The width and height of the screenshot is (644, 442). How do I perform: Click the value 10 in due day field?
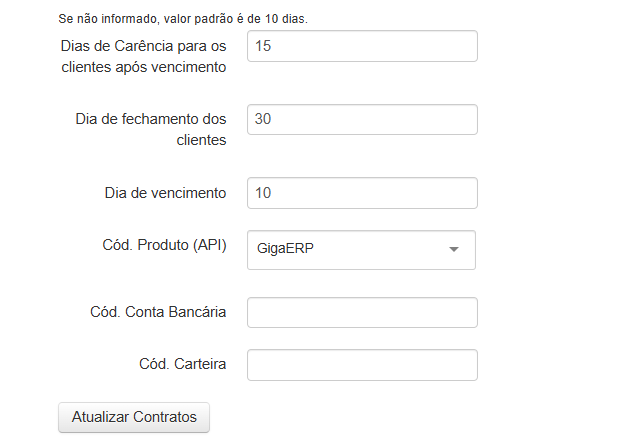(264, 192)
